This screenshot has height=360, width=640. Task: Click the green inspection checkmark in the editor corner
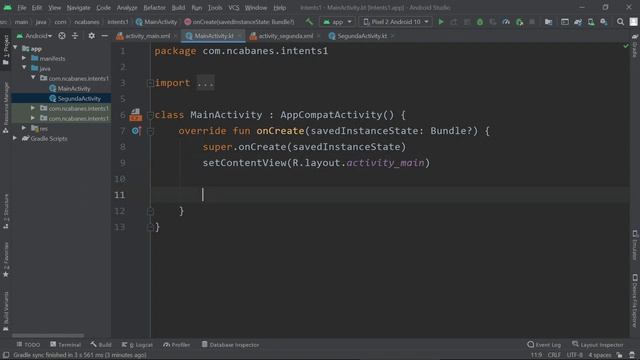[626, 46]
